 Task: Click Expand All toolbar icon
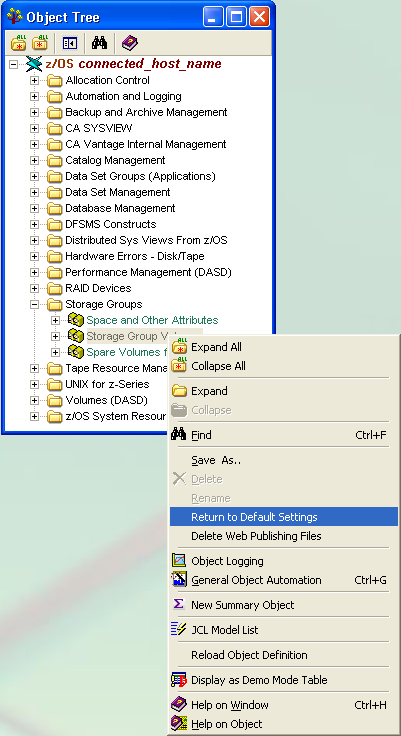(x=19, y=43)
